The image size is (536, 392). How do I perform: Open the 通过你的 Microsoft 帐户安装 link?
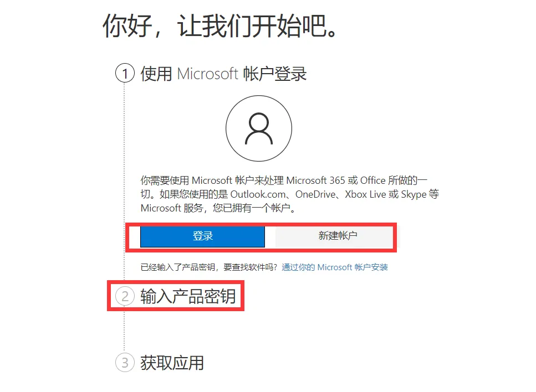(x=335, y=267)
